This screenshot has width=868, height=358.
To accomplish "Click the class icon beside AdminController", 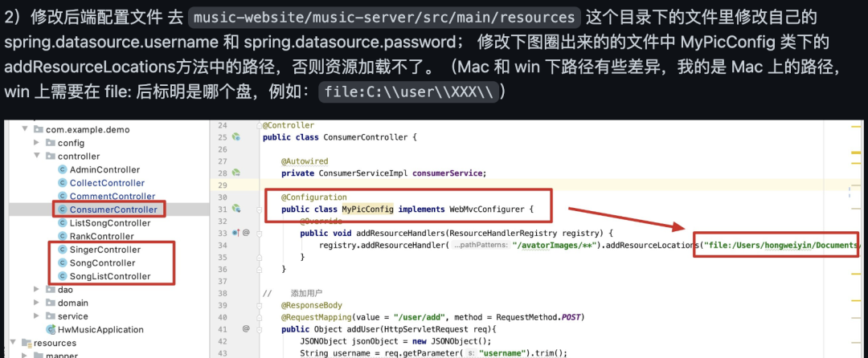I will (63, 169).
